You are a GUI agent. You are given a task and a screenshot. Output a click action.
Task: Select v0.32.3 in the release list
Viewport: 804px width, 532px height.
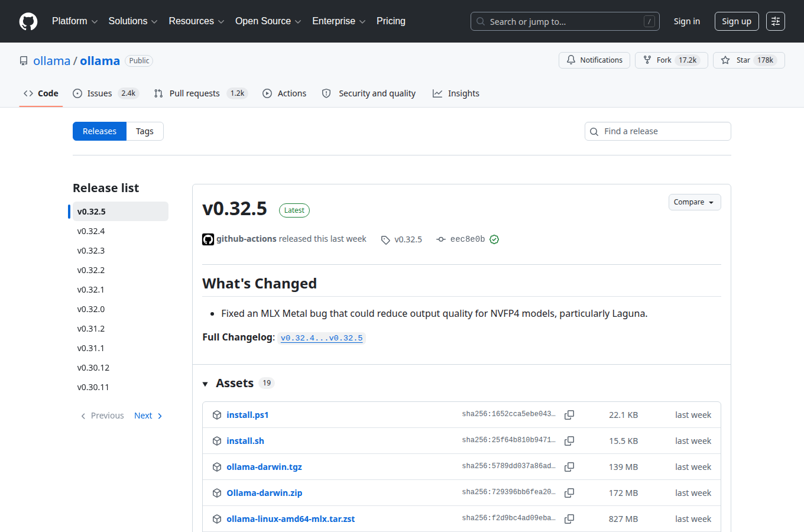(120, 251)
